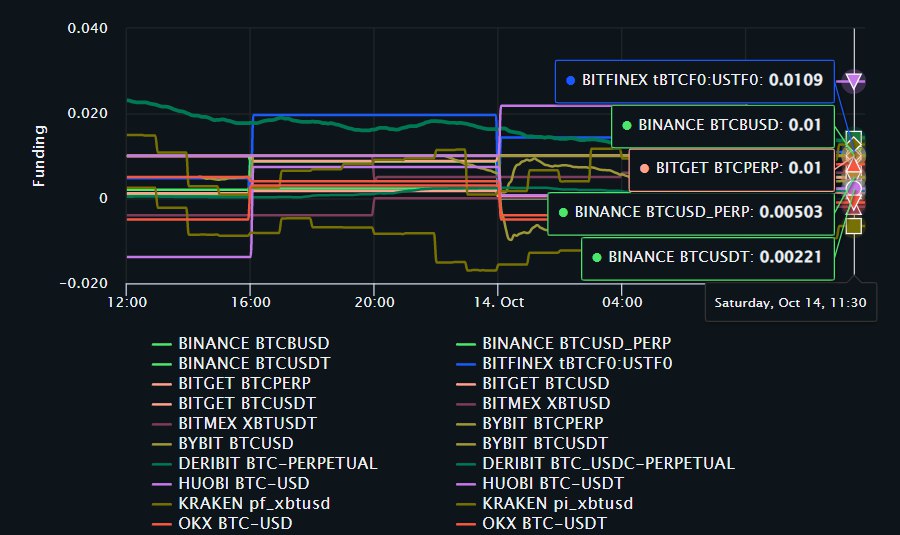Hide BYBIT BTCUSD series in legend
The width and height of the screenshot is (900, 535).
[223, 444]
